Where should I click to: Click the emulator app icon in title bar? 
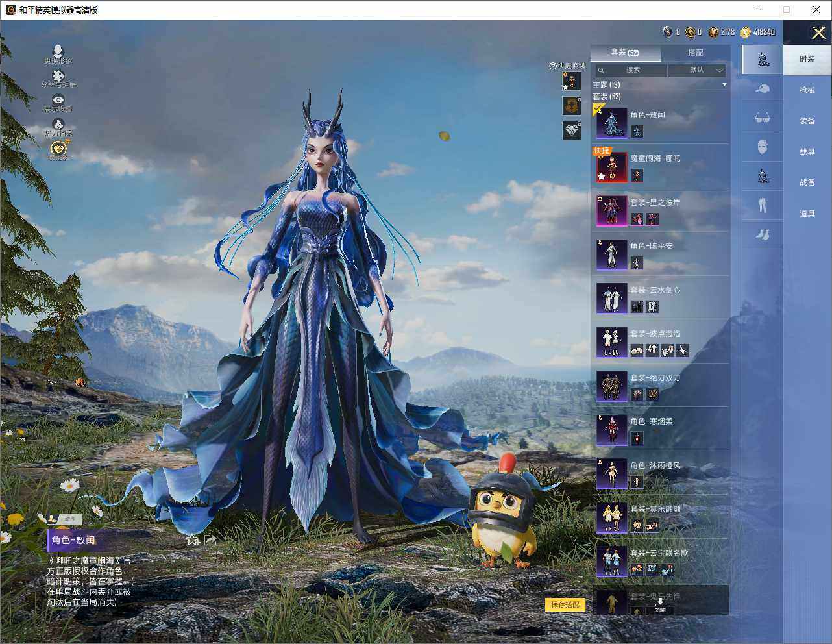(x=10, y=10)
